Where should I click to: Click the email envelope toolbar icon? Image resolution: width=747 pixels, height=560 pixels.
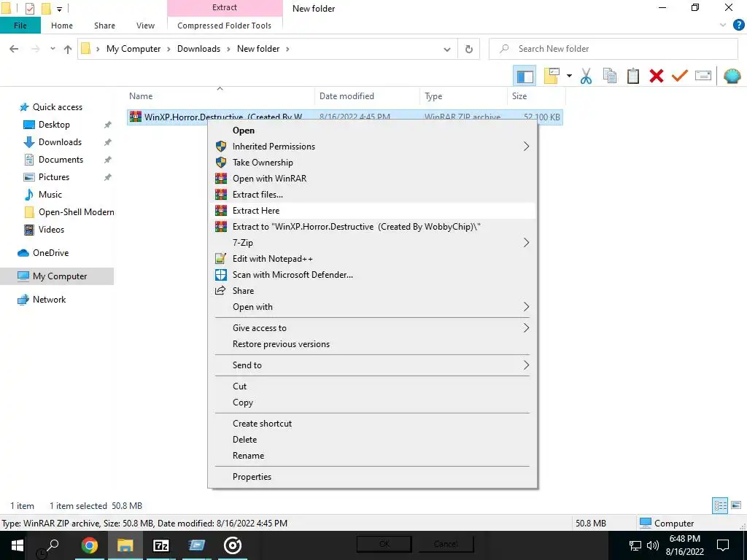point(703,76)
